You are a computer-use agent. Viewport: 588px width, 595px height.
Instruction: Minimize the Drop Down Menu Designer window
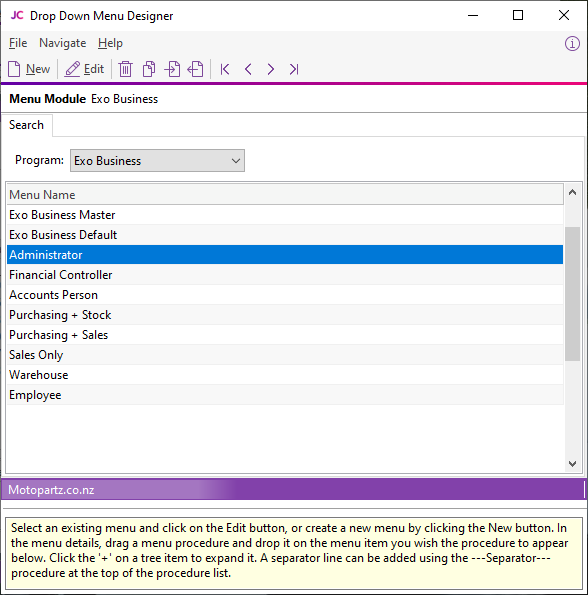pyautogui.click(x=473, y=15)
